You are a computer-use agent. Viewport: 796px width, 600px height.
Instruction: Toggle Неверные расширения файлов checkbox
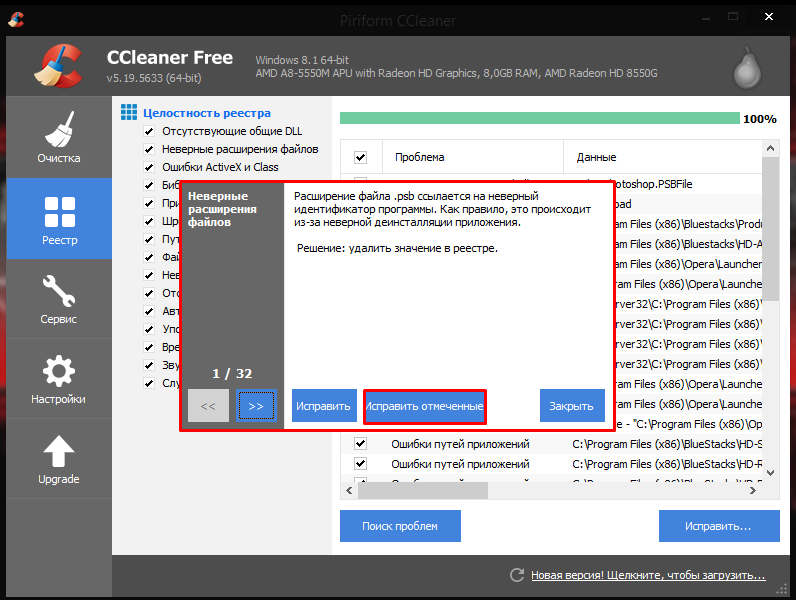[x=149, y=150]
